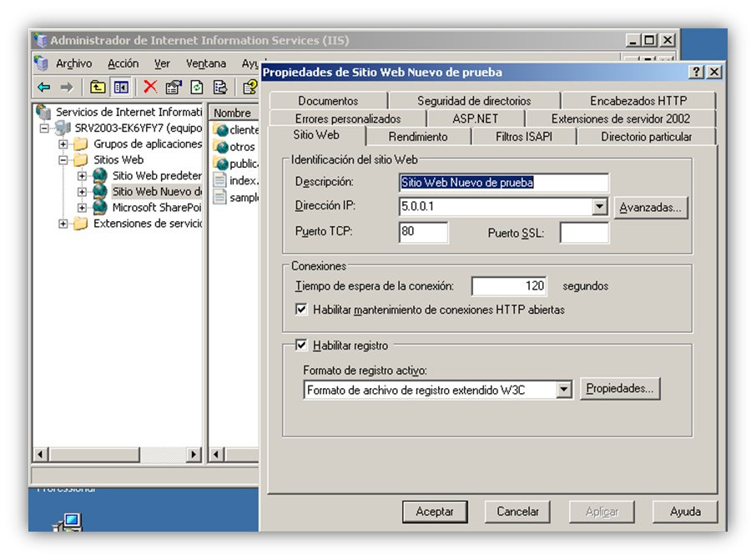The width and height of the screenshot is (756, 560).
Task: Click the Nombre column header
Action: [x=234, y=113]
